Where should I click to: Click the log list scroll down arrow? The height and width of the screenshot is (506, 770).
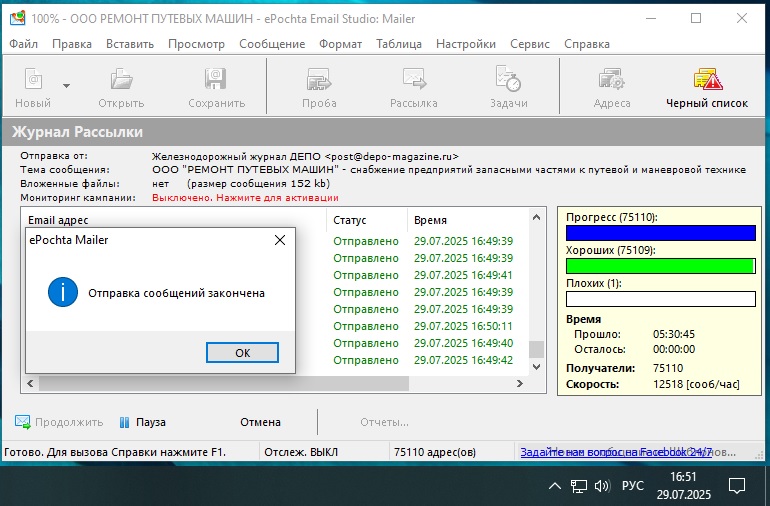click(536, 367)
